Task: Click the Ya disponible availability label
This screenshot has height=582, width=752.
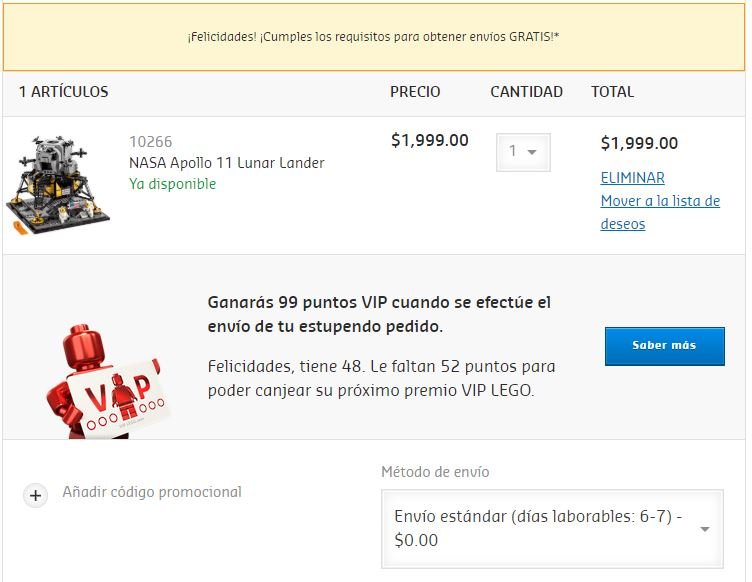Action: click(x=173, y=184)
